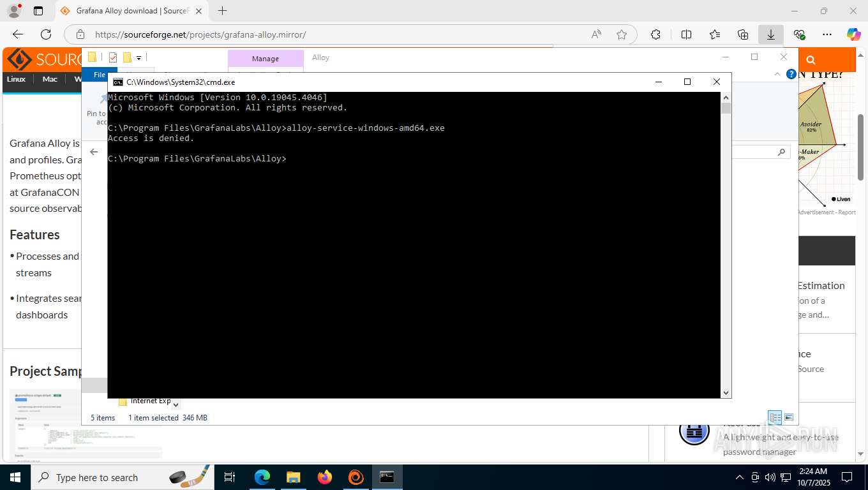Open Firefox from the taskbar
Screen dimensions: 868x490
(325, 477)
